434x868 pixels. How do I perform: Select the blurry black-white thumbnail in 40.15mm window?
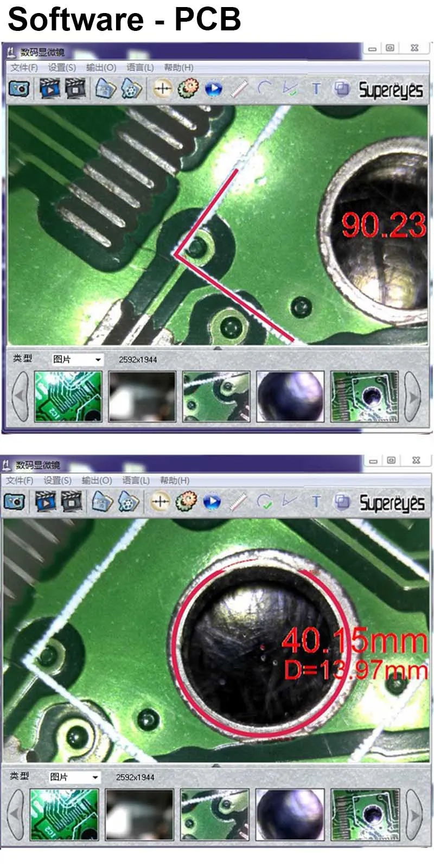pyautogui.click(x=139, y=814)
